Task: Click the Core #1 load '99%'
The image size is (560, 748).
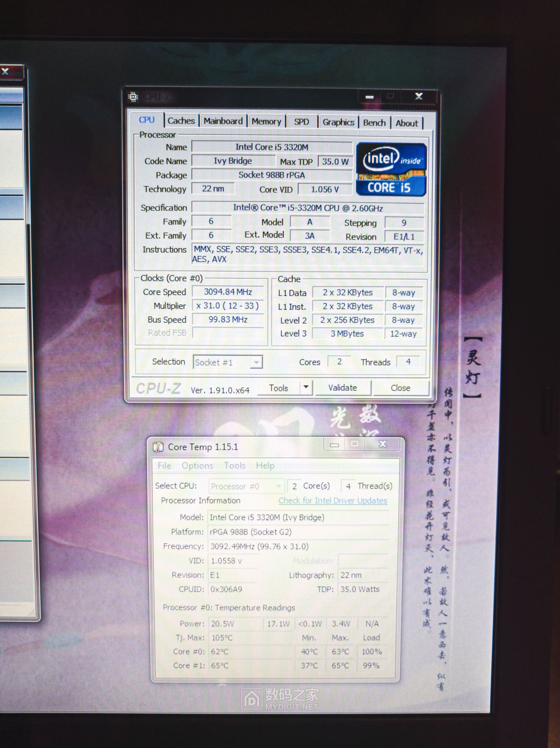Action: tap(371, 666)
